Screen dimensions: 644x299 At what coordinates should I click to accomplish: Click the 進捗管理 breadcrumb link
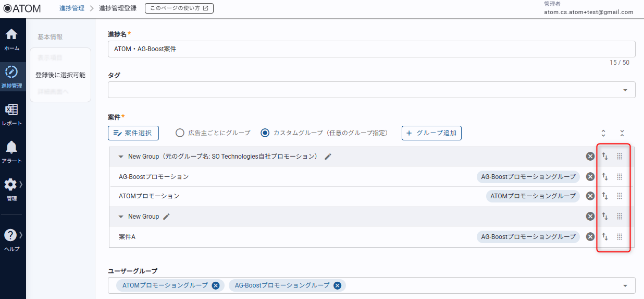coord(72,8)
